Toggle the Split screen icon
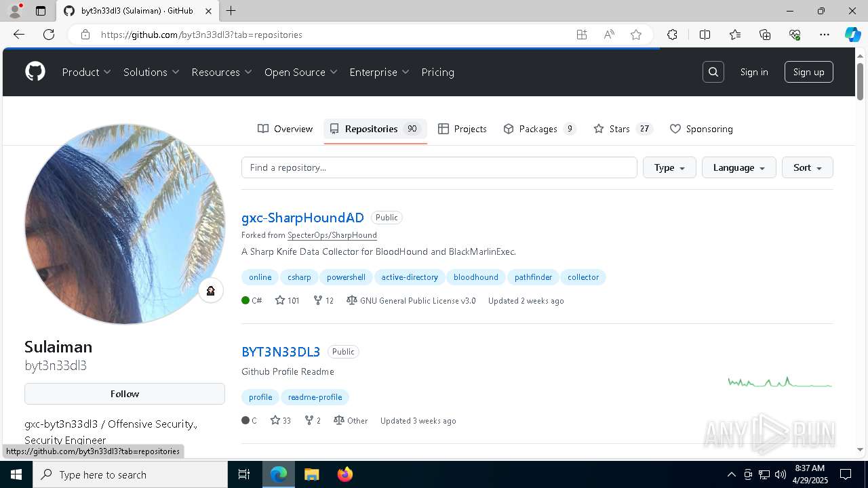 705,35
